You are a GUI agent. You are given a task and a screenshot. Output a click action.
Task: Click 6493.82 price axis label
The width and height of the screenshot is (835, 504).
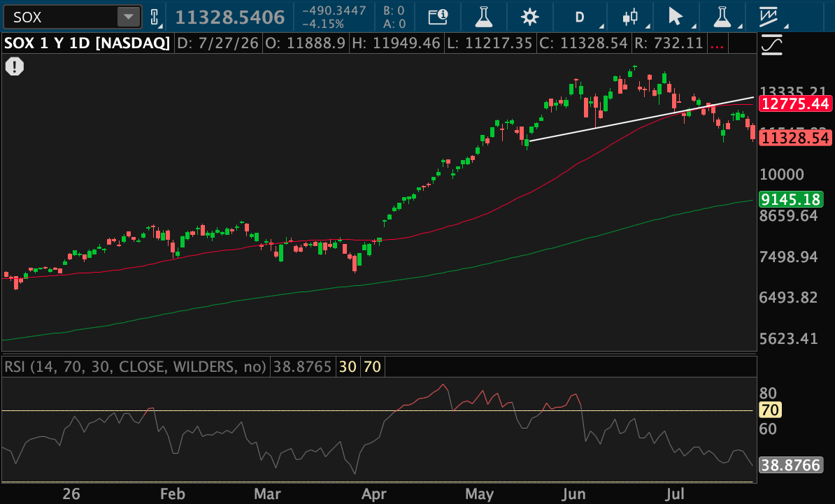coord(789,298)
